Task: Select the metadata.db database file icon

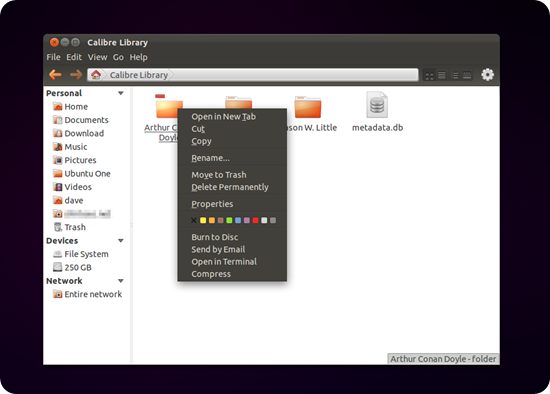Action: 377,104
